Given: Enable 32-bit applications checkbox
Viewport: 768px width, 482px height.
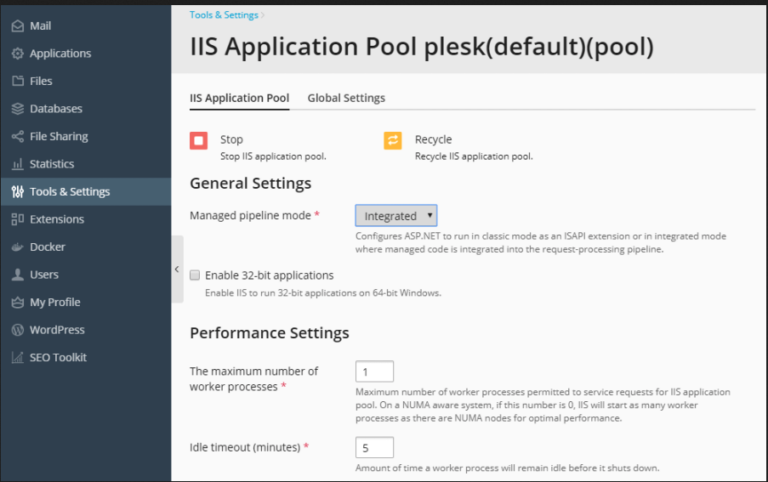Looking at the screenshot, I should point(195,275).
